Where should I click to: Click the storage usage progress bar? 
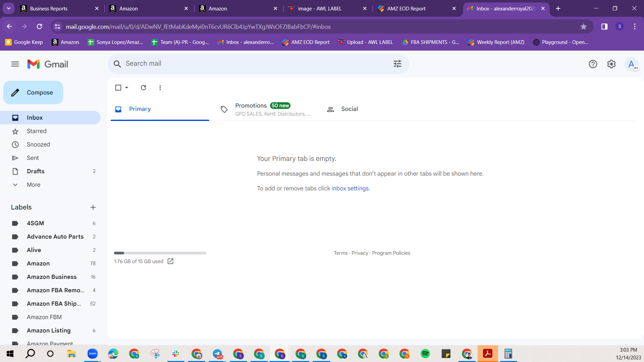coord(160,253)
